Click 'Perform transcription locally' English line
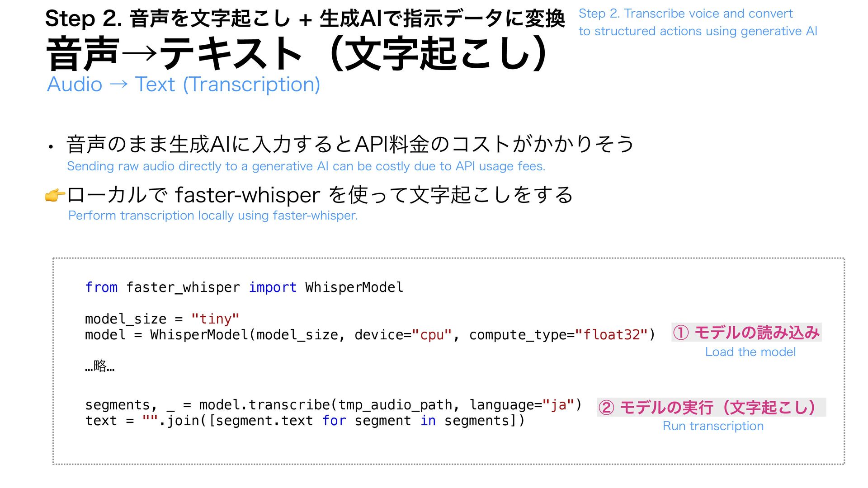This screenshot has width=868, height=488. tap(212, 216)
